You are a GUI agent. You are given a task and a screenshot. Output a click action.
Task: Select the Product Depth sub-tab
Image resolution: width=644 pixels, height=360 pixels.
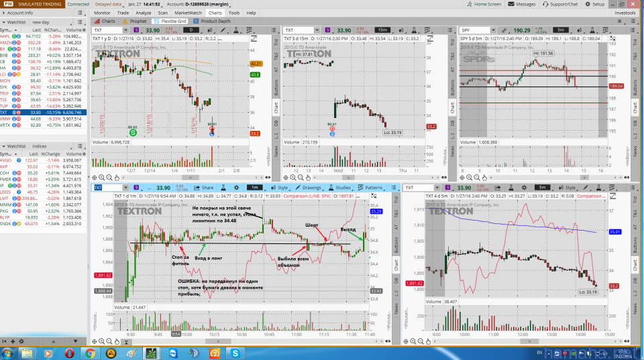point(212,21)
